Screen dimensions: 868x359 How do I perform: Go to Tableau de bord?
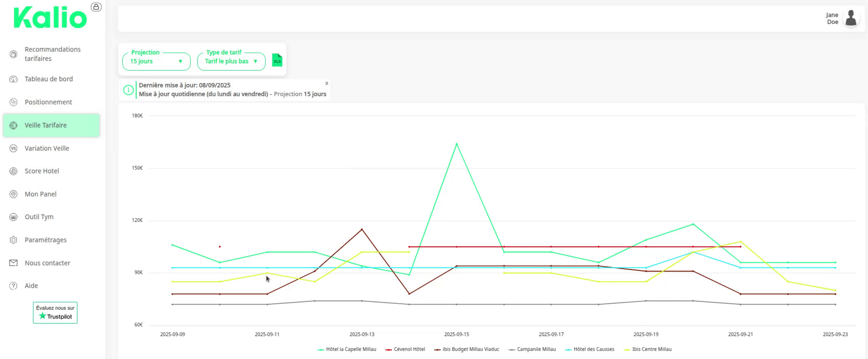pyautogui.click(x=51, y=79)
